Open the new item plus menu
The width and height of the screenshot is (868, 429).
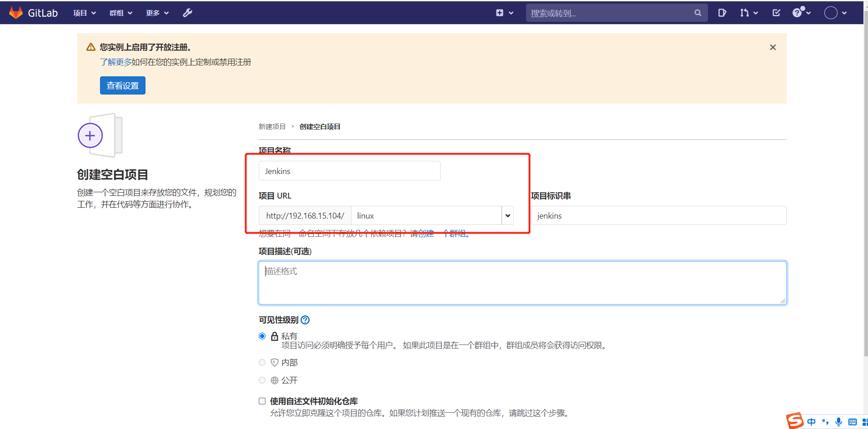(x=505, y=13)
